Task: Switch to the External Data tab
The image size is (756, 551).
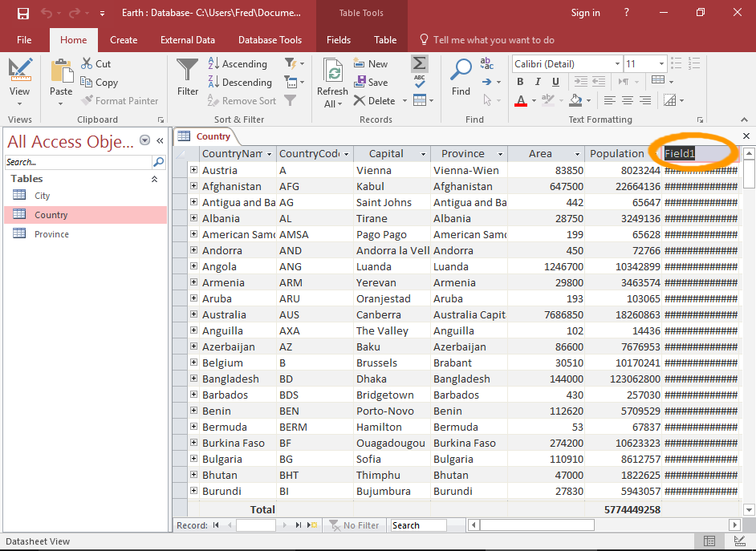Action: (x=187, y=40)
